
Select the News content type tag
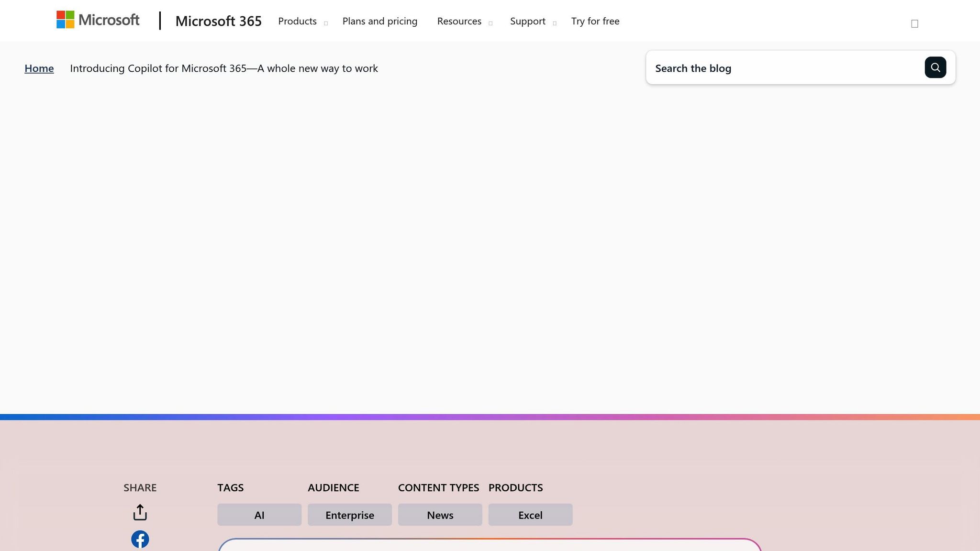[440, 515]
